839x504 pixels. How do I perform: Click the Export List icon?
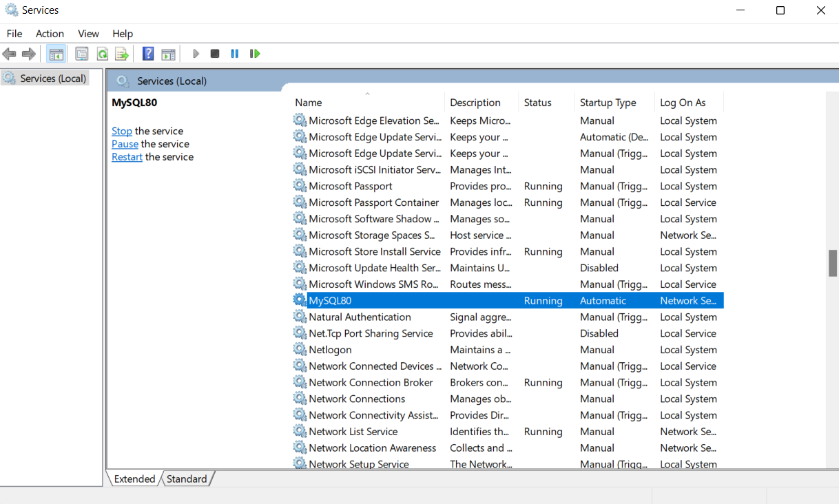point(122,53)
